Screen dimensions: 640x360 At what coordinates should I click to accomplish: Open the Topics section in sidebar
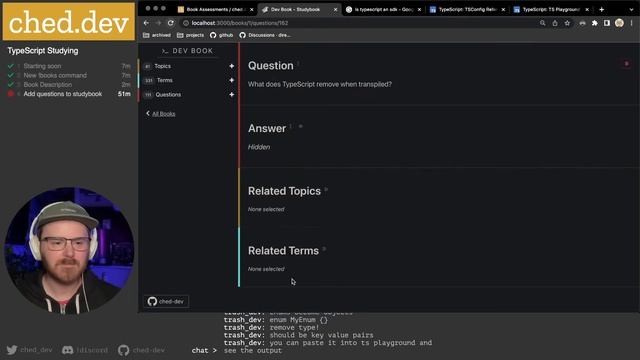162,66
